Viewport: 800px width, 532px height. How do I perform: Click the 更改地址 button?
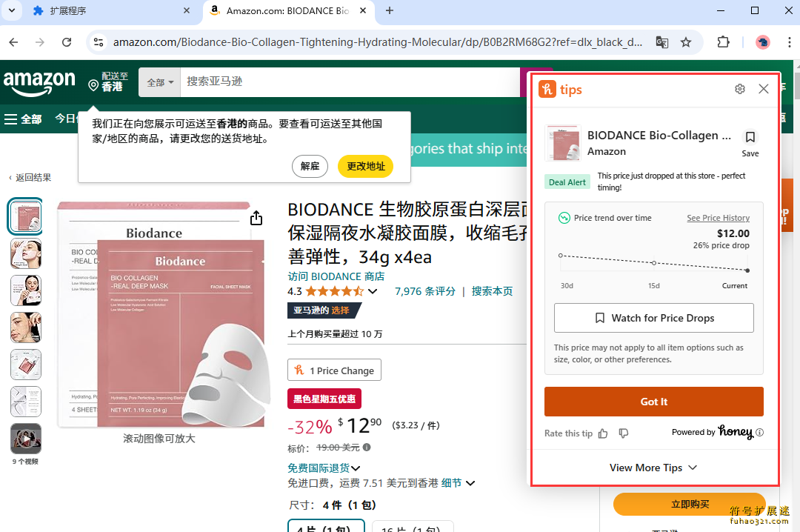click(x=365, y=166)
